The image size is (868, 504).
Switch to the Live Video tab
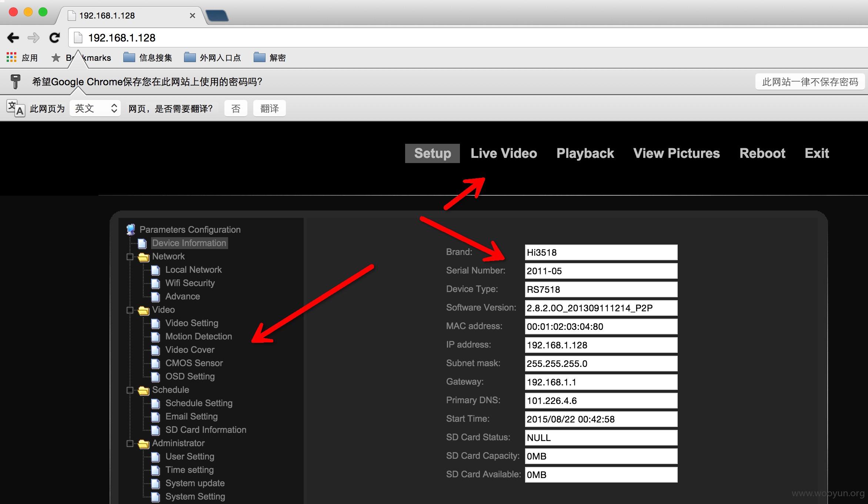click(x=504, y=153)
